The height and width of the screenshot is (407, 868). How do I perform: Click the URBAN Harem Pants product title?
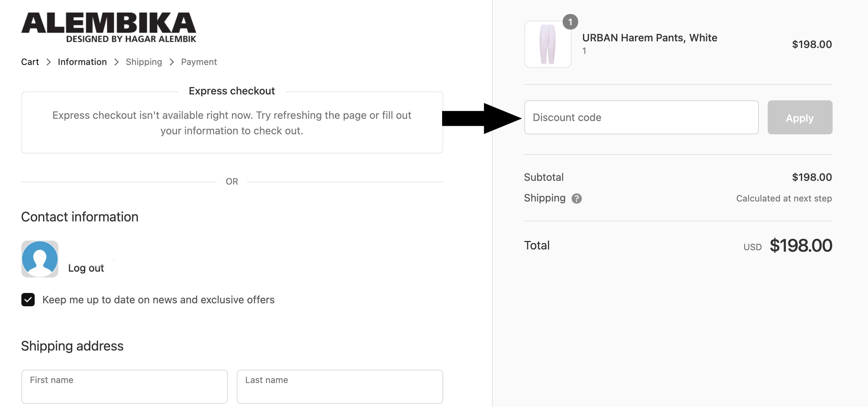pyautogui.click(x=649, y=38)
